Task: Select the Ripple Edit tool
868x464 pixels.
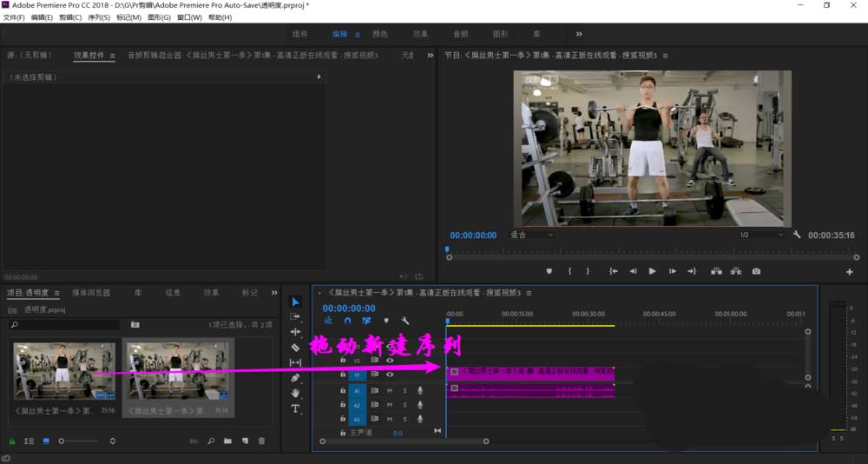Action: [x=295, y=332]
